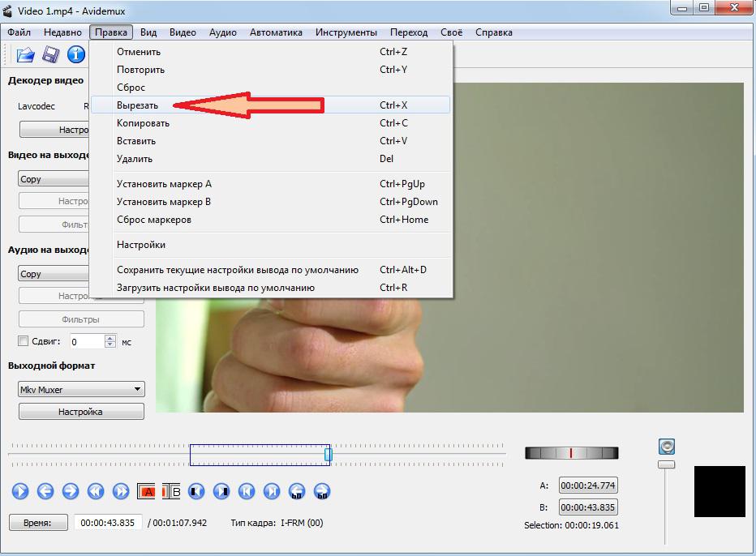Choose Копировать menu entry
This screenshot has width=756, height=556.
(x=270, y=123)
